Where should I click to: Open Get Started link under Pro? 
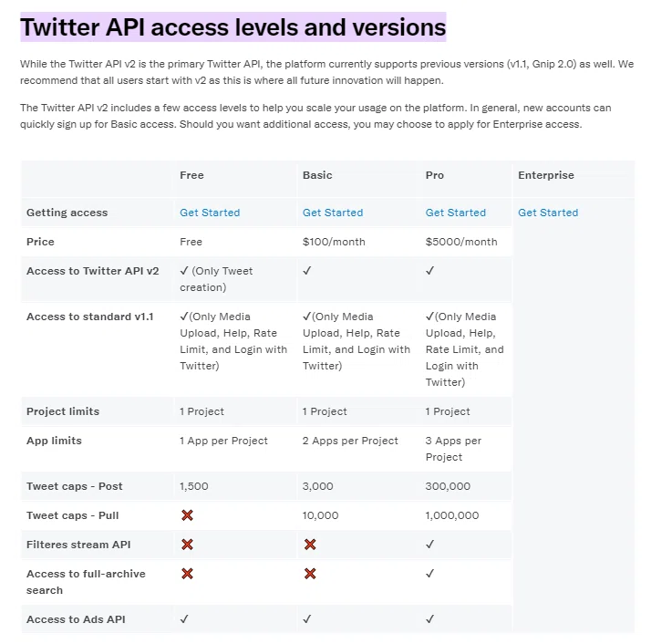point(456,213)
